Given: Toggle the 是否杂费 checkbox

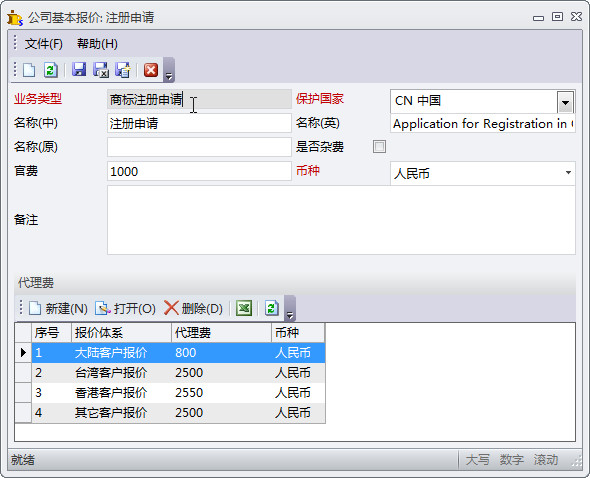Looking at the screenshot, I should (x=379, y=146).
